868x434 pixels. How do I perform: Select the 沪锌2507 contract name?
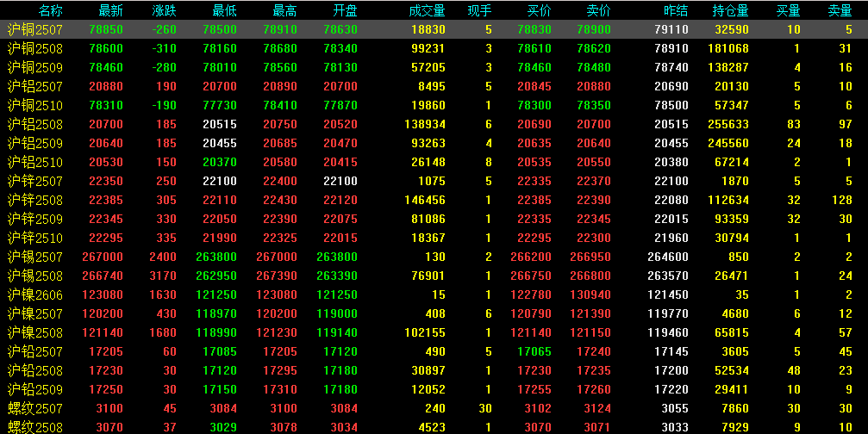35,181
